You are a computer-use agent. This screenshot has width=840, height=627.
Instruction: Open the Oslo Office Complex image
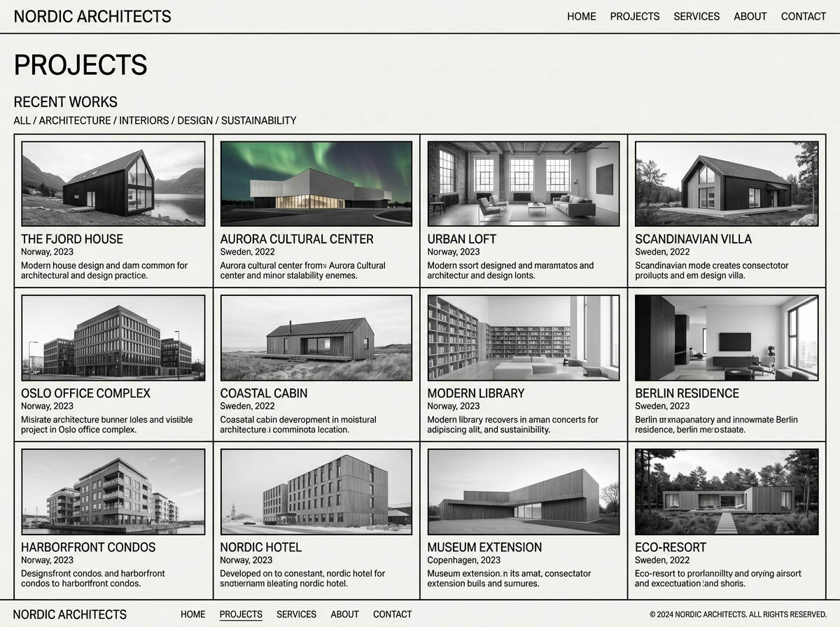click(113, 338)
